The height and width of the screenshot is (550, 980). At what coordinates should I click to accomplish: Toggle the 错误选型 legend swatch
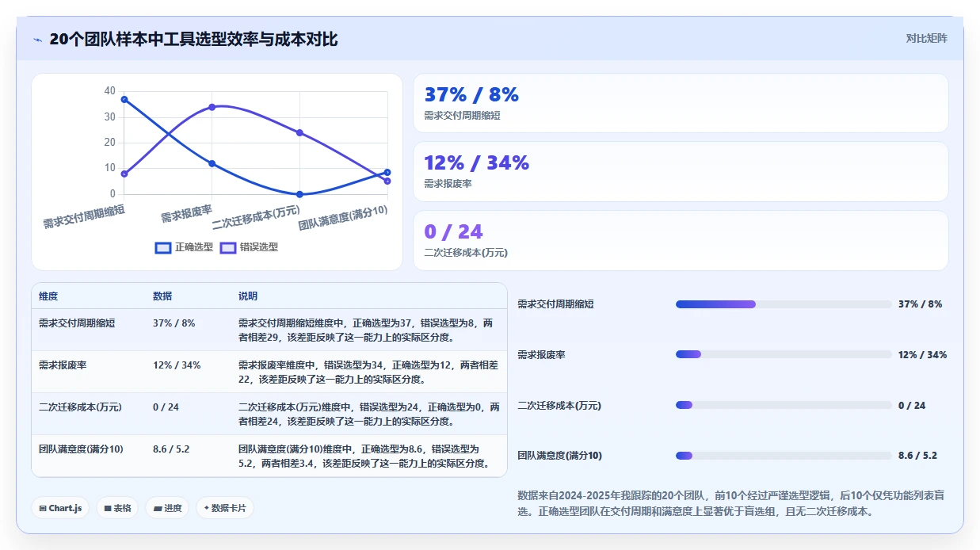coord(228,247)
